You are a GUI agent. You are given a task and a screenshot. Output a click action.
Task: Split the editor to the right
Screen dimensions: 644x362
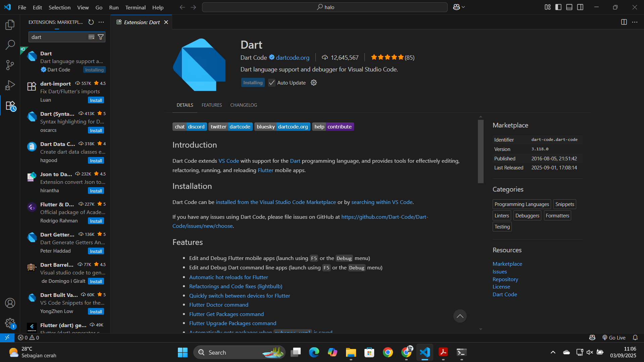[x=624, y=22]
